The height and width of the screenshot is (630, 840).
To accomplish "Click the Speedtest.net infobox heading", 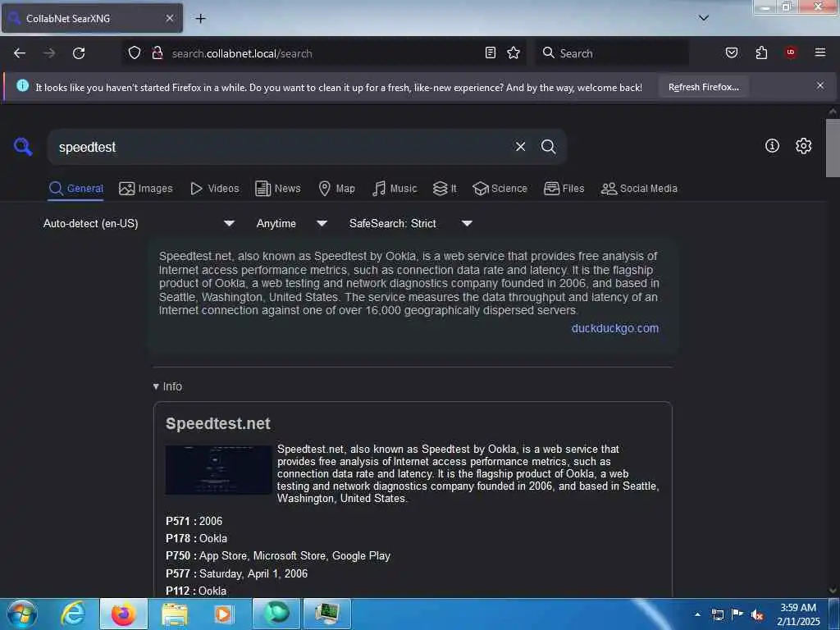I will pos(218,423).
